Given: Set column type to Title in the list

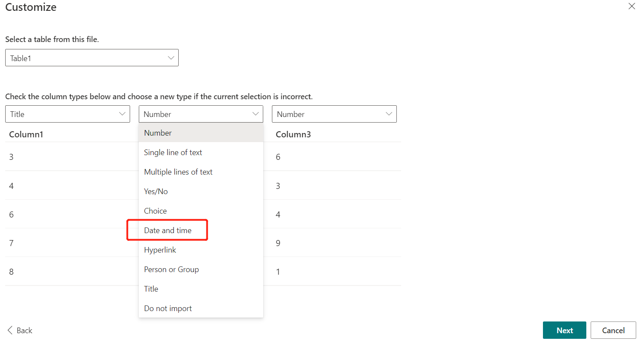Looking at the screenshot, I should point(201,289).
